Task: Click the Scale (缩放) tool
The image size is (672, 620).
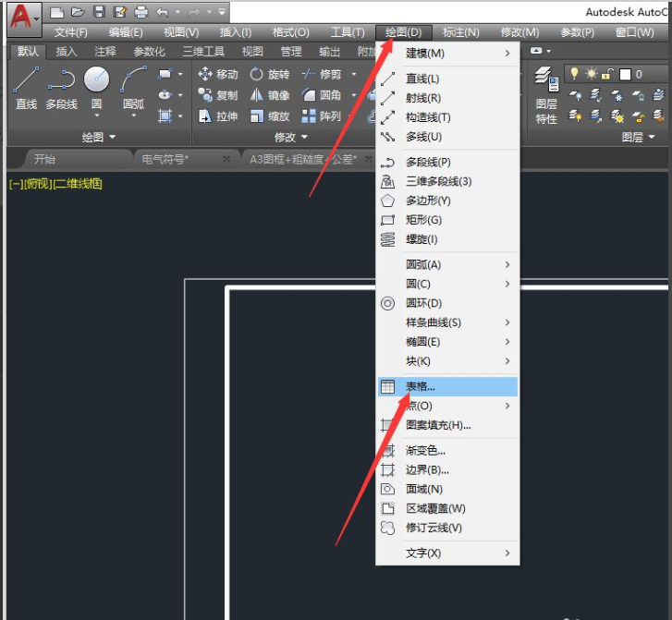Action: click(x=270, y=115)
